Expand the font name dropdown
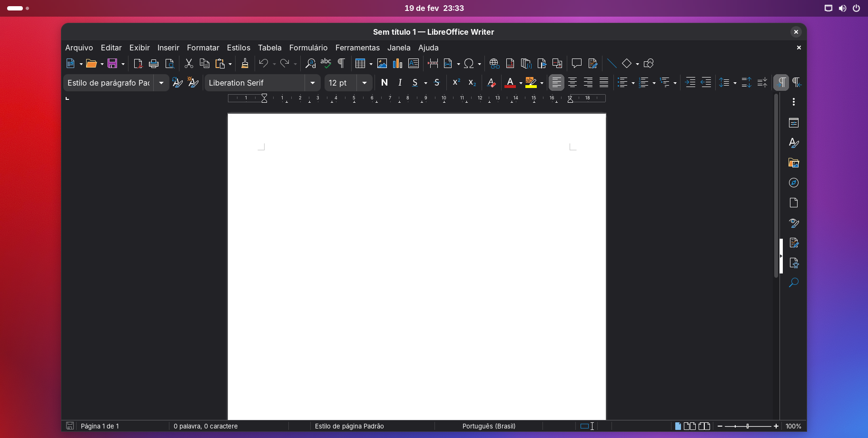This screenshot has height=438, width=868. point(313,83)
